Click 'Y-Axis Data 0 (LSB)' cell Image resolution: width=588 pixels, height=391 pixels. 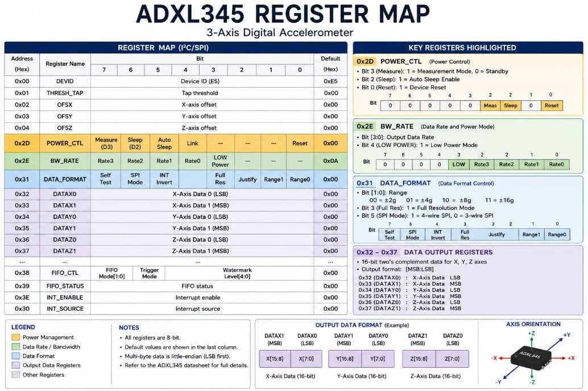pos(202,216)
